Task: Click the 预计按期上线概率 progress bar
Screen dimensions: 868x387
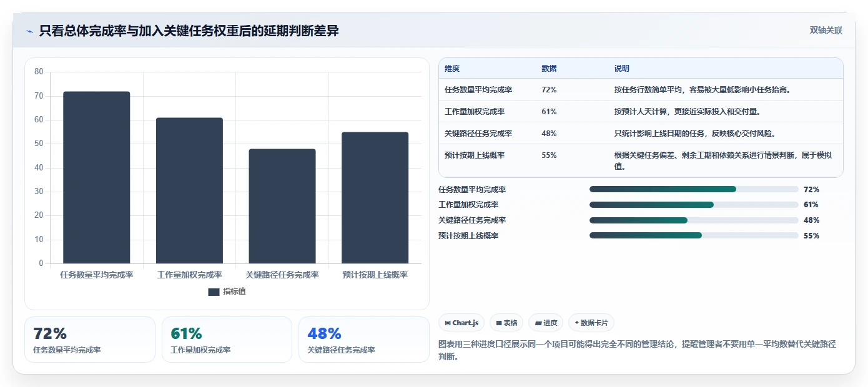Action: click(x=694, y=235)
